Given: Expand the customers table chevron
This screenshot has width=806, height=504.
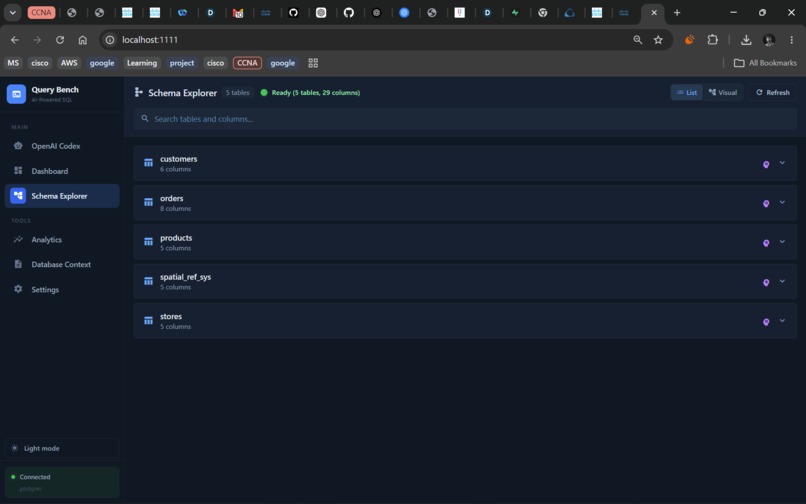Looking at the screenshot, I should point(782,163).
